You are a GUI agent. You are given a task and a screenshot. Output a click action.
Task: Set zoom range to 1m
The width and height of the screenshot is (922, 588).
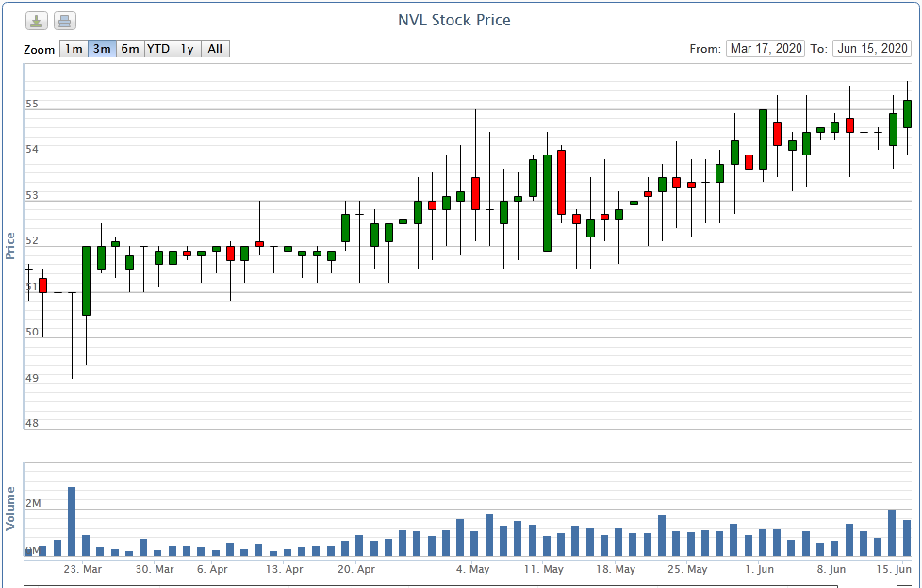point(74,49)
